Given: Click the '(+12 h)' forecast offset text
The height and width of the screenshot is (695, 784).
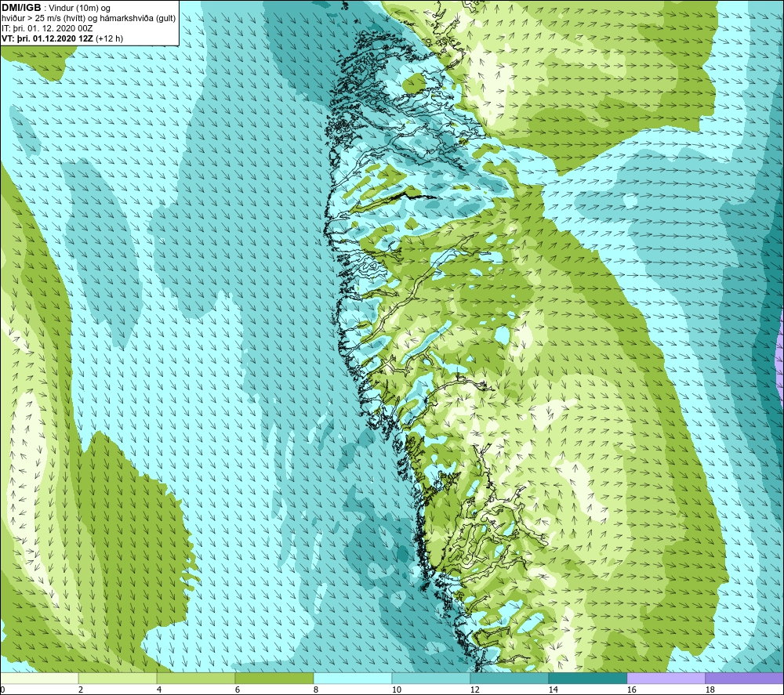Looking at the screenshot, I should (x=109, y=38).
